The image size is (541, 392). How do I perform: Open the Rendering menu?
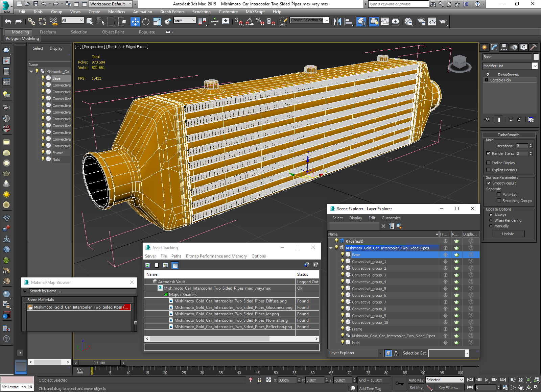pyautogui.click(x=201, y=12)
